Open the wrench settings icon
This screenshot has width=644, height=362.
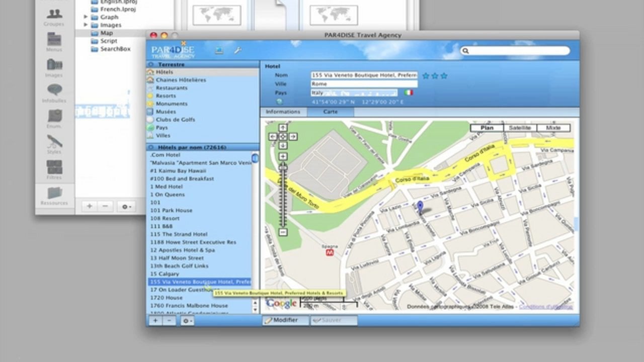point(237,50)
